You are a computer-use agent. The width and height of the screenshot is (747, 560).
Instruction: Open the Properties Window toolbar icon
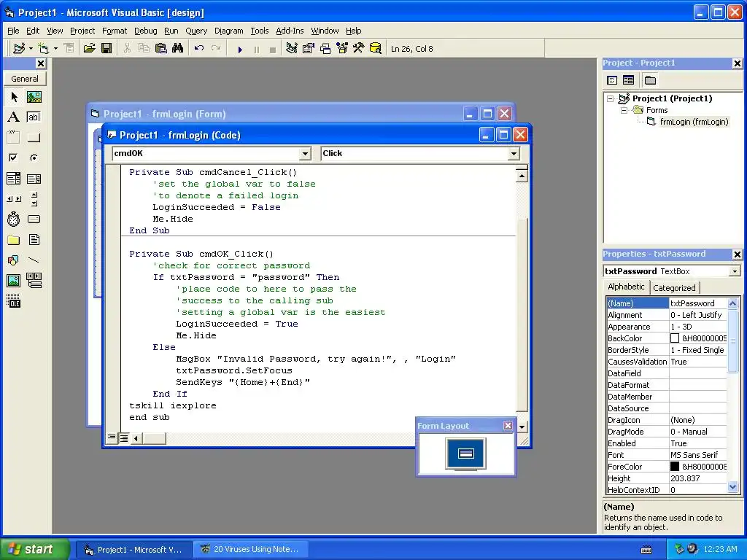[x=309, y=49]
